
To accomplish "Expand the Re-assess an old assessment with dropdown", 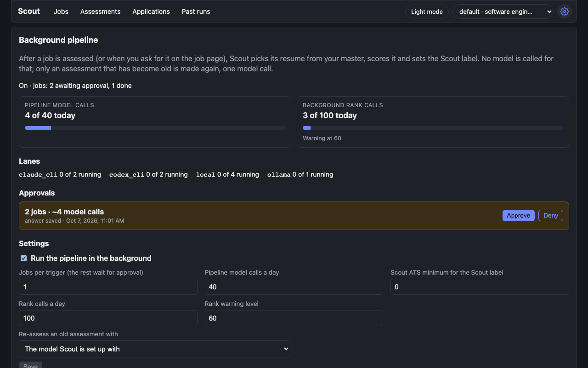I will [x=154, y=349].
